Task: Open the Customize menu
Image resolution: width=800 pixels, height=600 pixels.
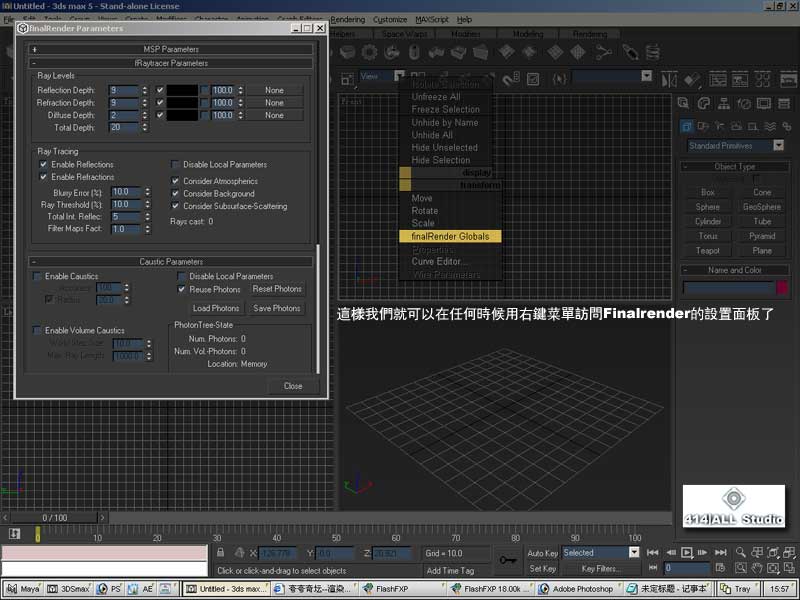Action: coord(390,19)
